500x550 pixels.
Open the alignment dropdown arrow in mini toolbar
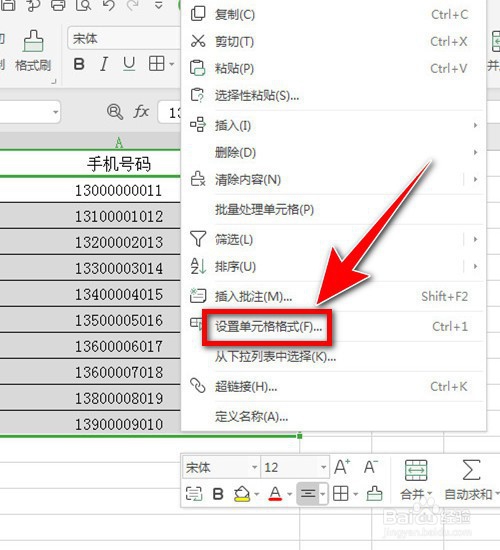[323, 494]
